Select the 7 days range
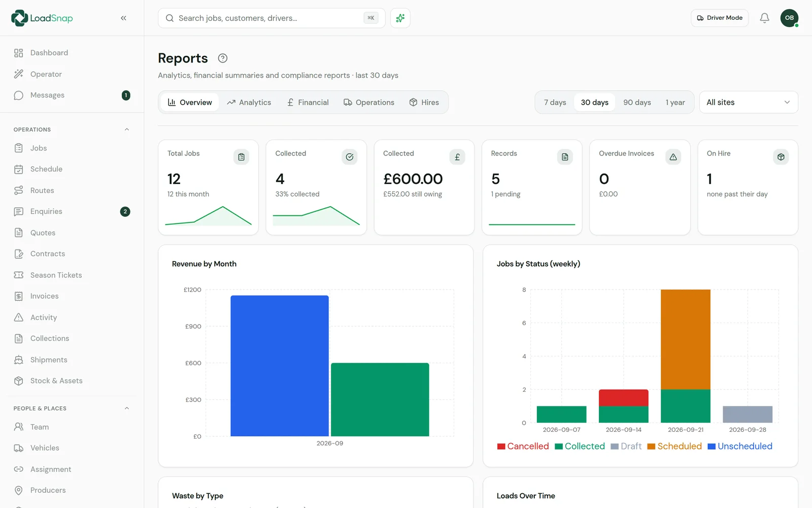Screen dimensions: 812x508 coord(555,102)
